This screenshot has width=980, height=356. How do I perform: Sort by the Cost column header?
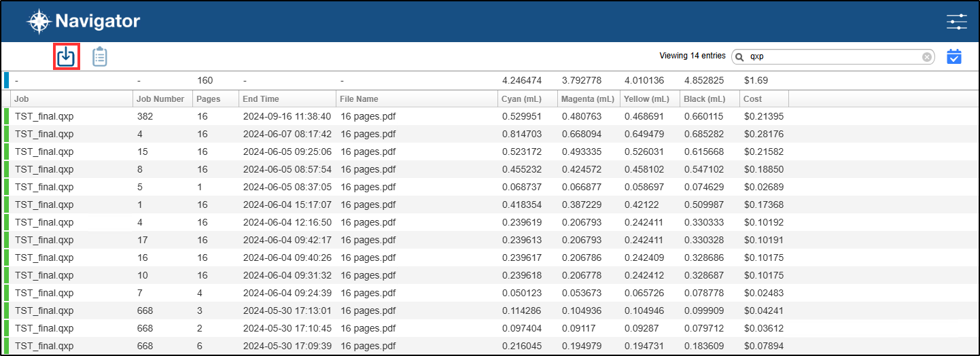pyautogui.click(x=764, y=99)
